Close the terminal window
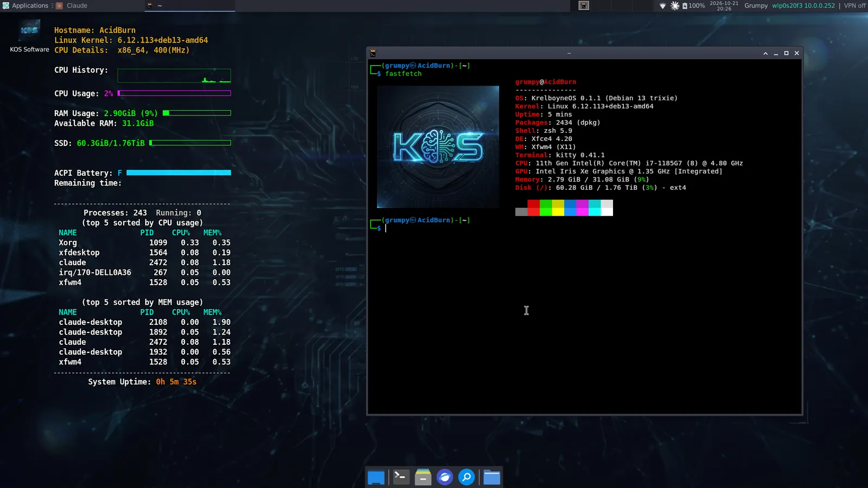Screen dimensions: 868x488 point(796,53)
